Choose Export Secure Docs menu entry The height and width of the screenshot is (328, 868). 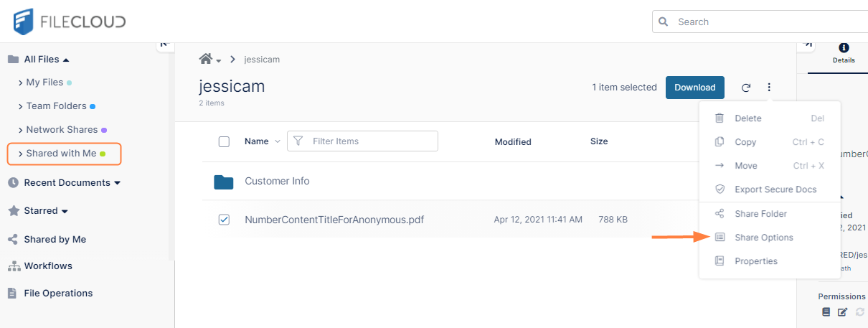pyautogui.click(x=775, y=189)
